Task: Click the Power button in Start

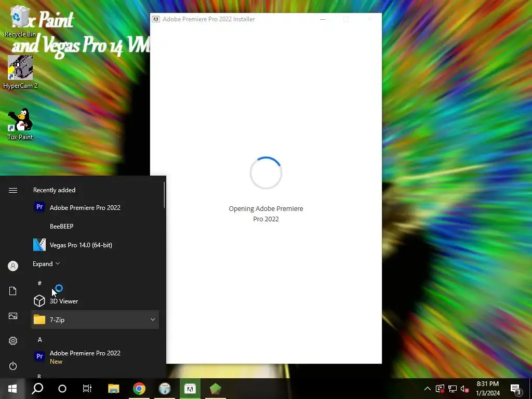Action: point(13,366)
